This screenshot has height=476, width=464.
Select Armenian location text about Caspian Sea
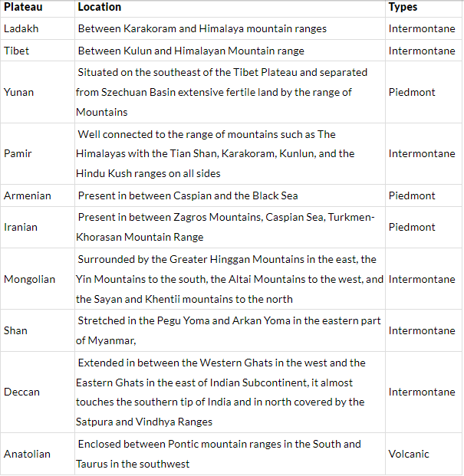tap(188, 195)
